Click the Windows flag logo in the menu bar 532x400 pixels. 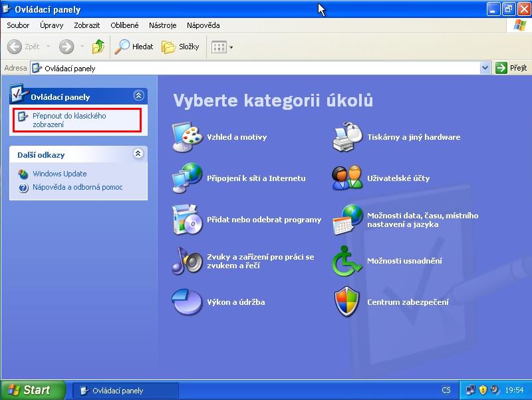519,25
